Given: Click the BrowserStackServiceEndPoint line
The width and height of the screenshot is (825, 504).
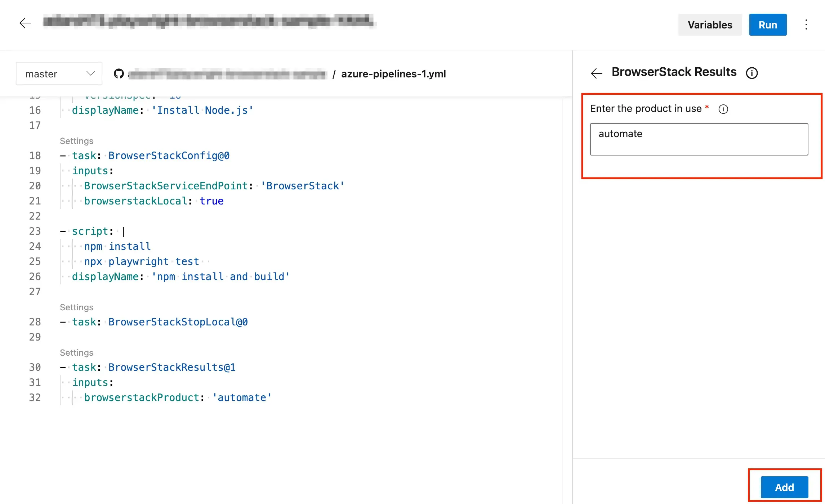Looking at the screenshot, I should 214,186.
